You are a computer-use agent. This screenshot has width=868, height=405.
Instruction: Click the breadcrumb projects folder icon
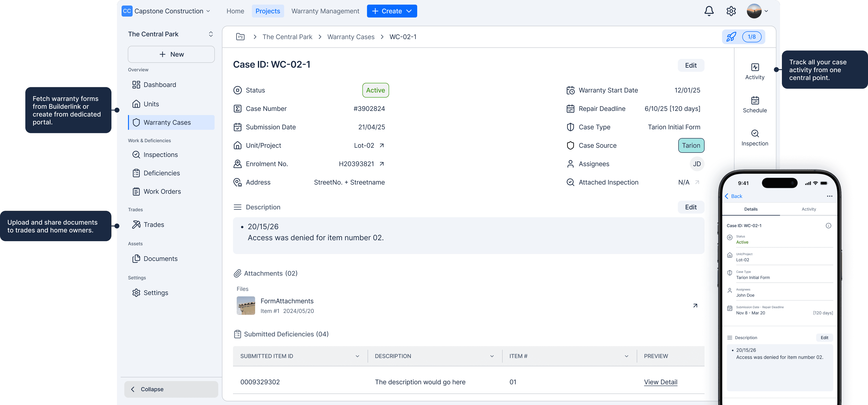coord(240,37)
